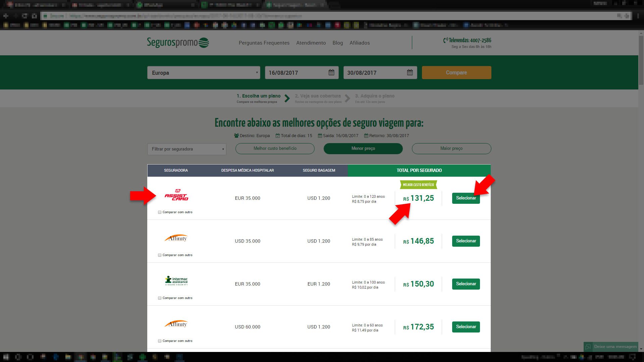Check Comparar com outro for Affinity R$ 172,35
This screenshot has height=362, width=644.
pos(160,341)
